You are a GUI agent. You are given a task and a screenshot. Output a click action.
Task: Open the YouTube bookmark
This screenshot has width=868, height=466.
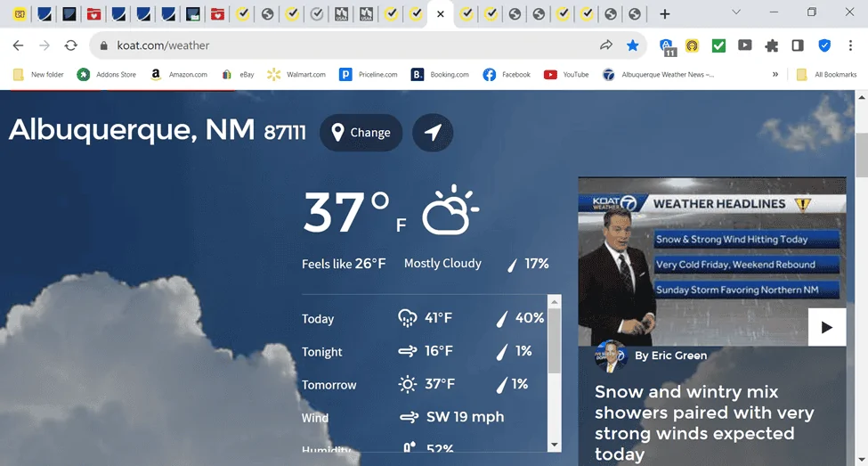coord(566,74)
